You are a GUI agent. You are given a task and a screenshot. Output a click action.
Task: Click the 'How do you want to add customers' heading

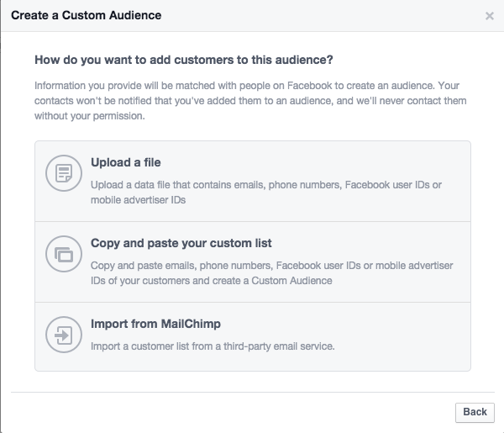183,60
